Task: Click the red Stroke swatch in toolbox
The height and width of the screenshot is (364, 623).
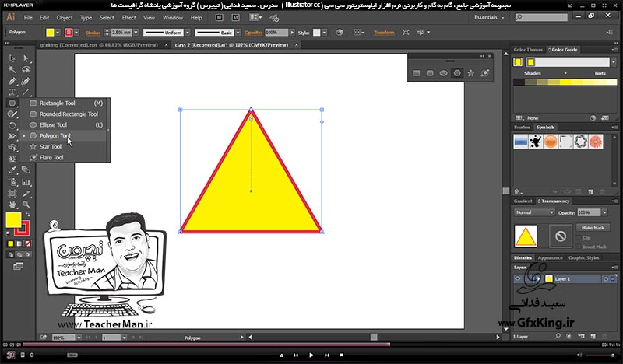Action: 23,228
